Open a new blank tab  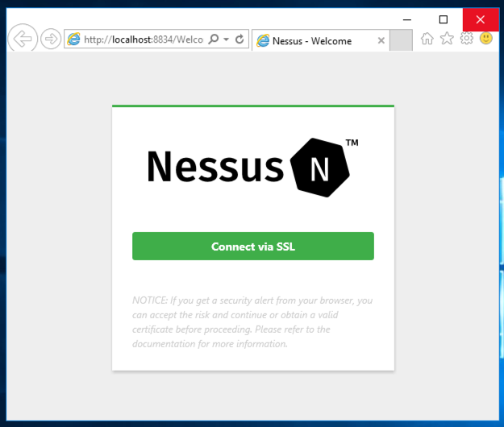click(401, 40)
